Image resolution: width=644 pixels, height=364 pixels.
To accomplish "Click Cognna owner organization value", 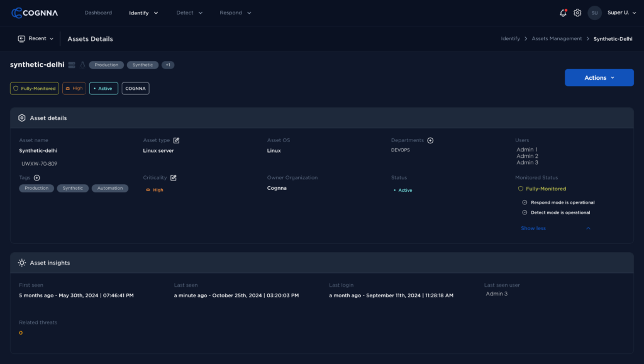I will tap(277, 188).
